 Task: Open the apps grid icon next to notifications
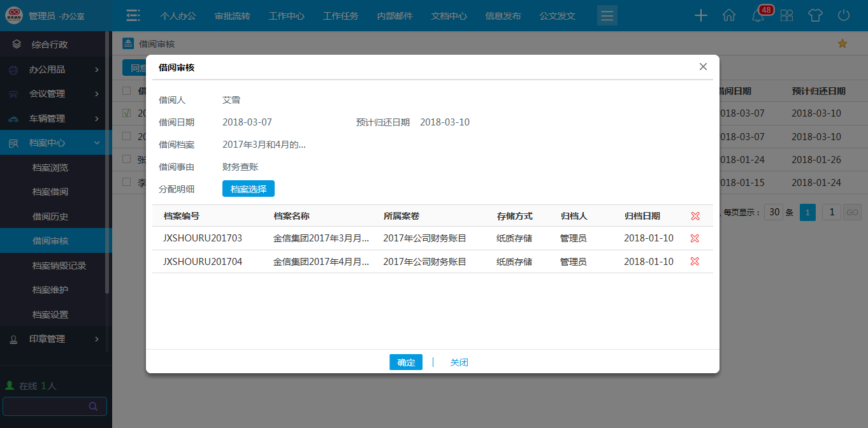pyautogui.click(x=786, y=15)
